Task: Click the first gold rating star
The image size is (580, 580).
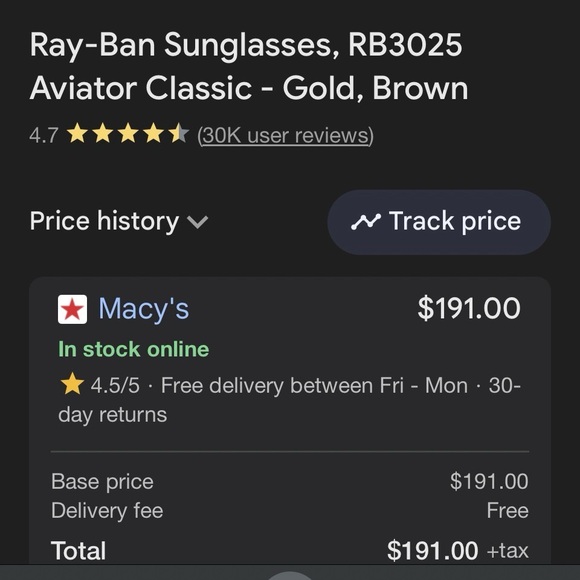Action: coord(78,134)
